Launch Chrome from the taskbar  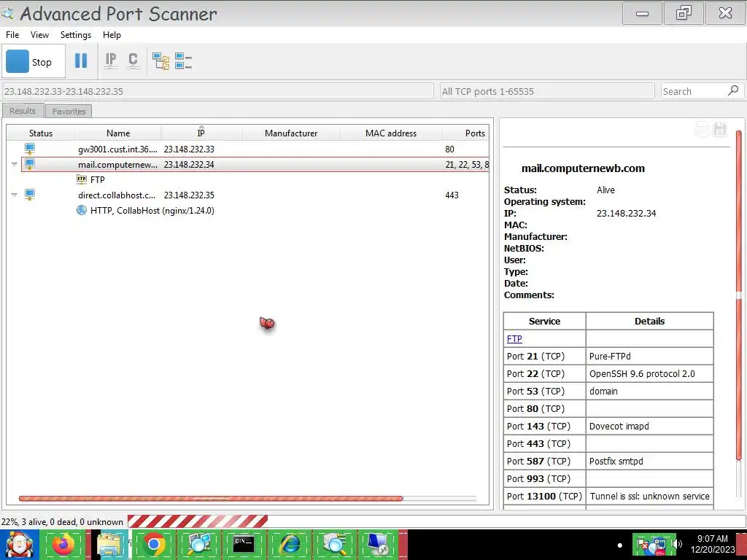153,545
